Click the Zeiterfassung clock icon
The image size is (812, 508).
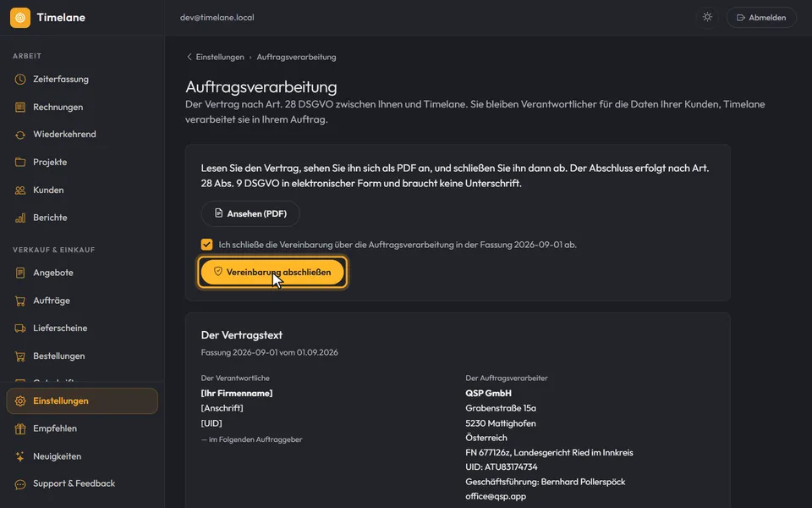tap(20, 80)
